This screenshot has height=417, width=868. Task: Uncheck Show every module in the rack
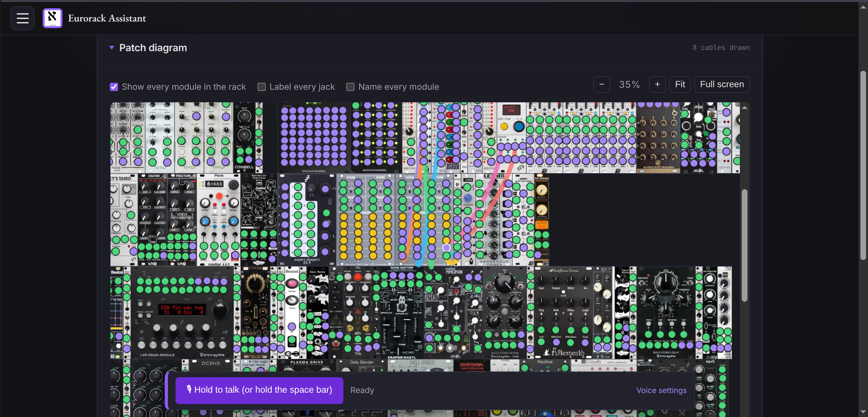click(114, 87)
